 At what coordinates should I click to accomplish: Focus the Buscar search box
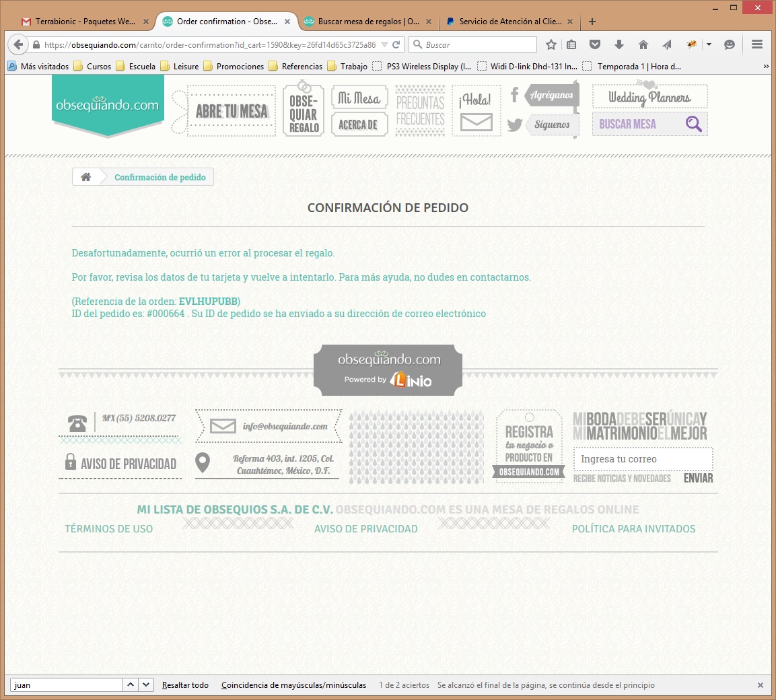point(472,44)
